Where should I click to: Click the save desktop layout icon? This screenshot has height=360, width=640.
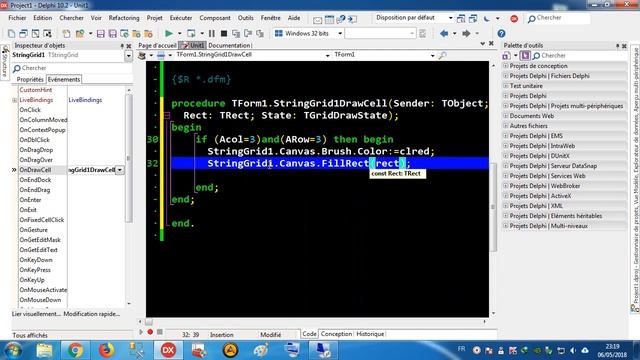(x=461, y=18)
